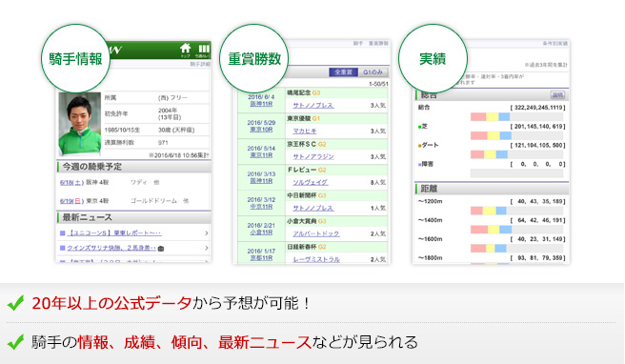Click the ゴールドドリーム mount name
Viewport: 625px width, 364px height.
point(153,201)
